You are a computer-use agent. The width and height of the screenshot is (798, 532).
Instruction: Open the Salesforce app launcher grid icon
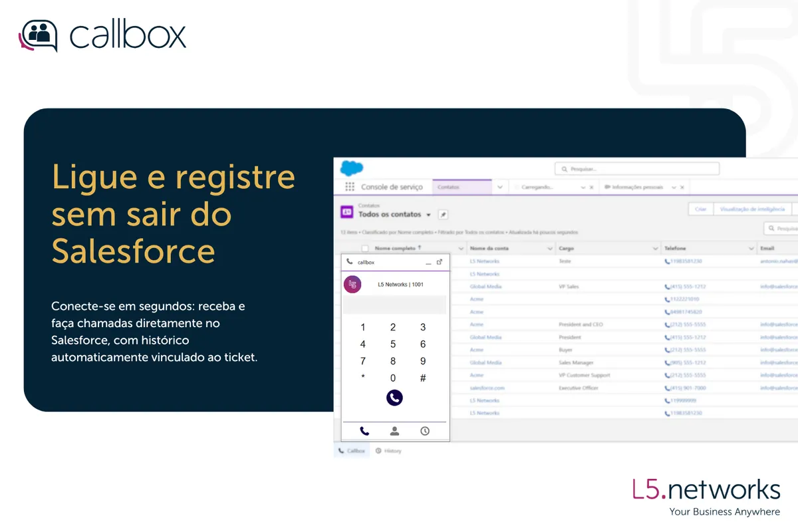point(350,187)
